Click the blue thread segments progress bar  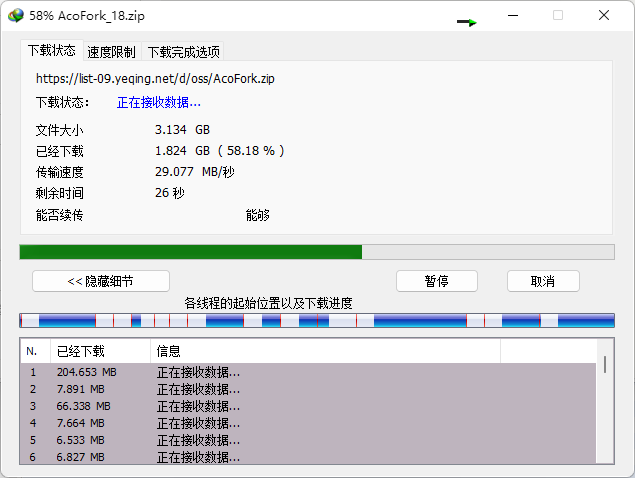coord(316,321)
